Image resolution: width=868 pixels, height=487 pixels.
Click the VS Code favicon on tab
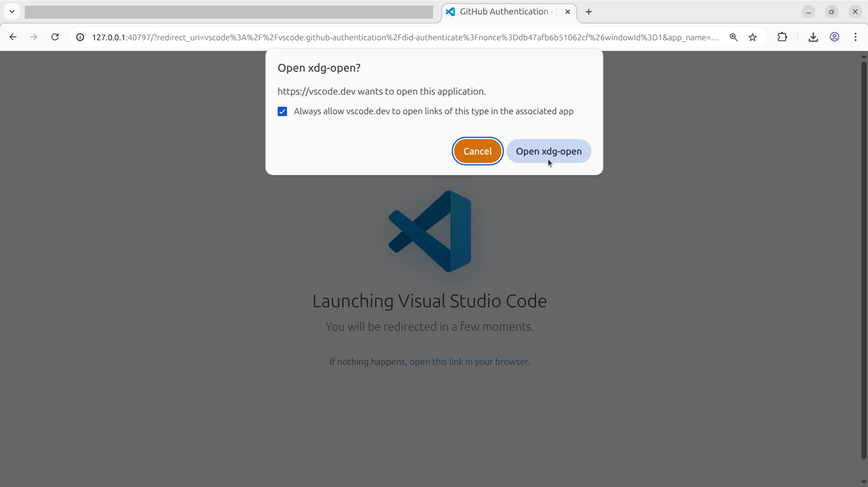(450, 12)
